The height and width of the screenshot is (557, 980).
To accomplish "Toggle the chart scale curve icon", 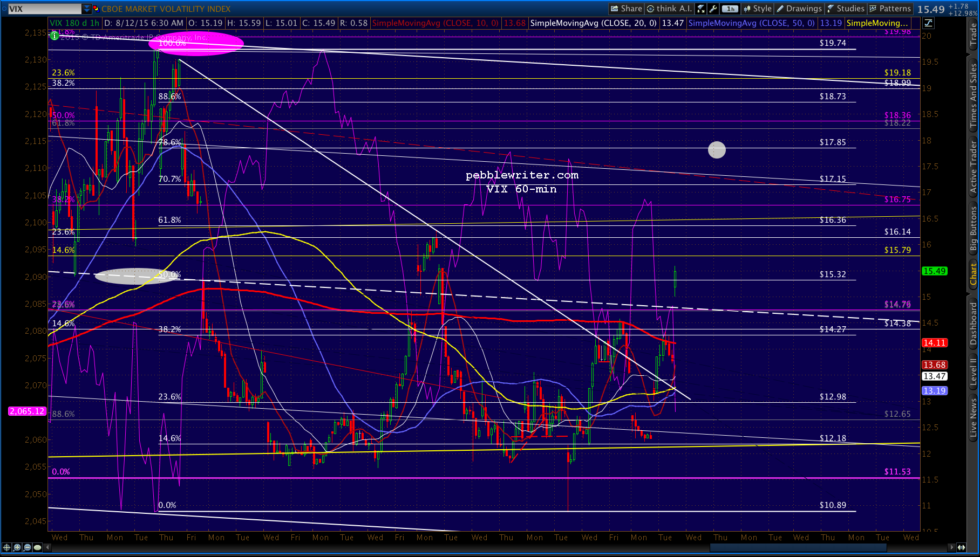I will pos(928,23).
